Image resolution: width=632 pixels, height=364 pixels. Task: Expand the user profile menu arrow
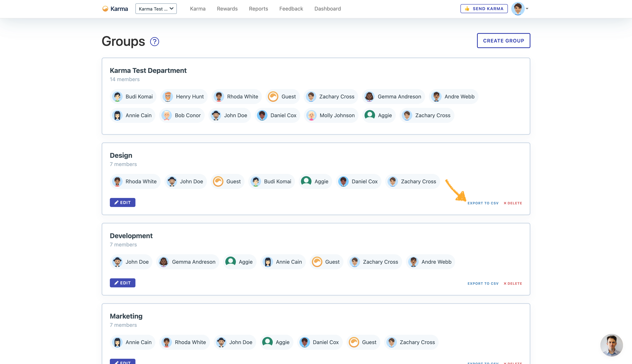(527, 9)
